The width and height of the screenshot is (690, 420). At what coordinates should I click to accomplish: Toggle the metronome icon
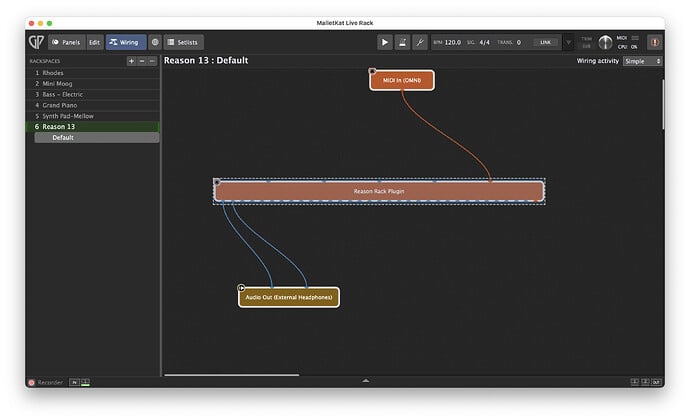click(403, 42)
